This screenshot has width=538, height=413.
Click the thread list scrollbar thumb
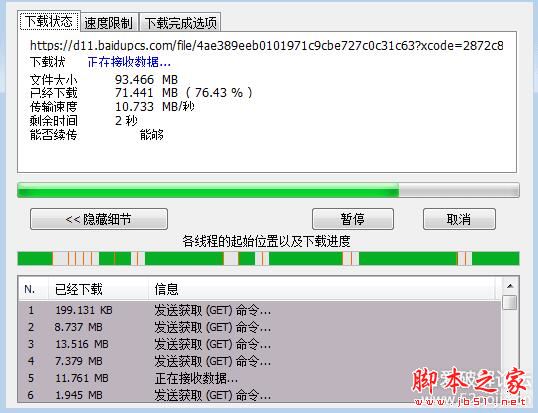pos(510,302)
